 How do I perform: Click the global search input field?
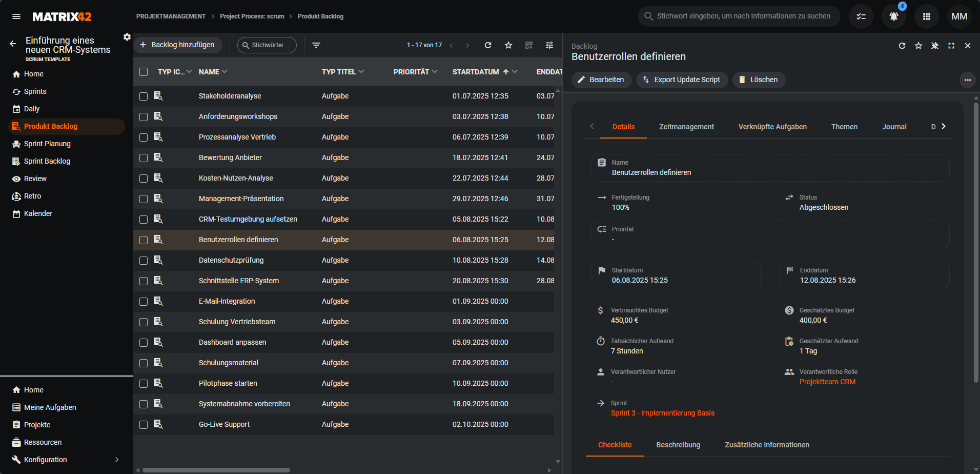click(743, 16)
